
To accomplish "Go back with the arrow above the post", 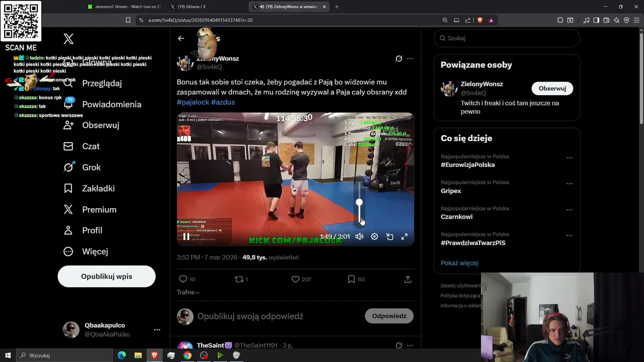I will 181,38.
